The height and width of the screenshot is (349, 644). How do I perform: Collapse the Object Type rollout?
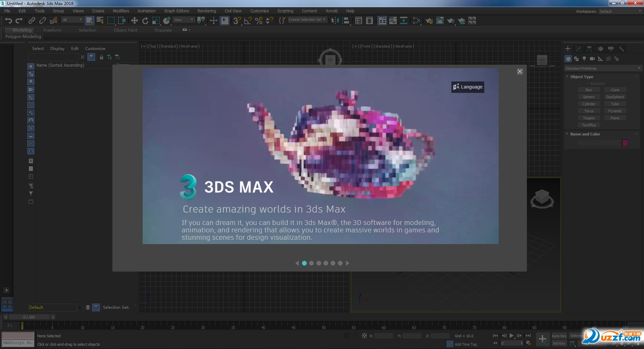coord(582,77)
